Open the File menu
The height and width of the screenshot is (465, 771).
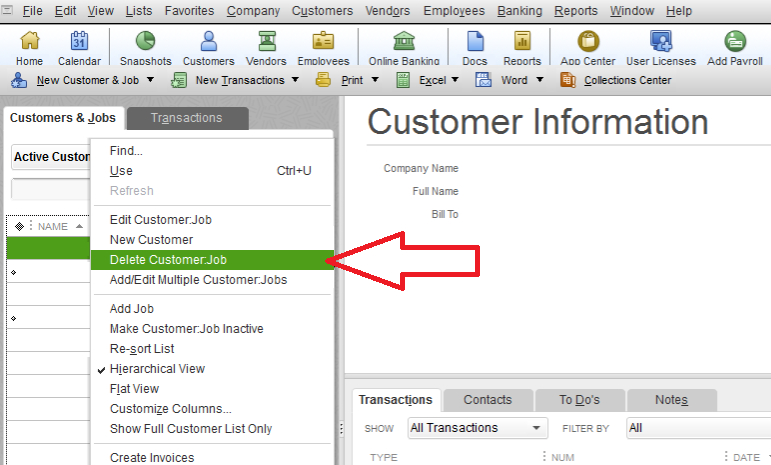(32, 11)
